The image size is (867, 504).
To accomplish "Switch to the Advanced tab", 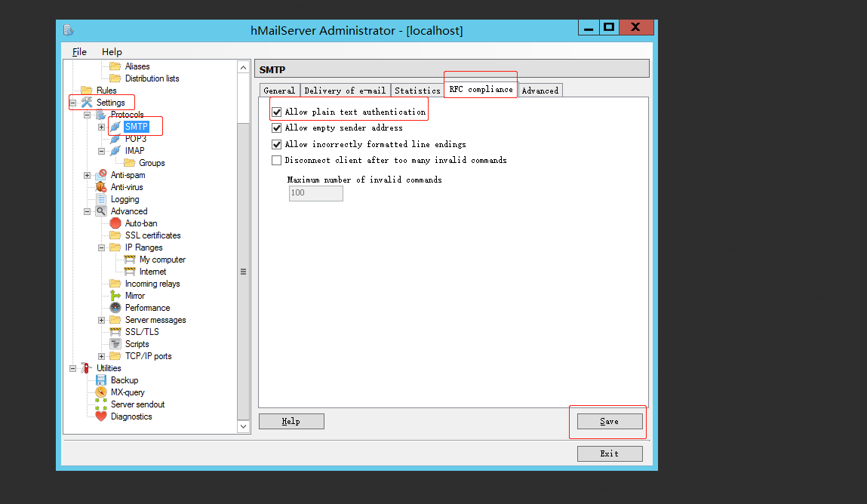I will 540,91.
